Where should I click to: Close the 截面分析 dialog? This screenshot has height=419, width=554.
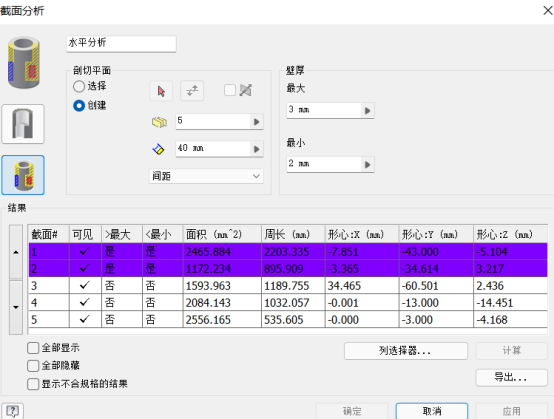pyautogui.click(x=548, y=11)
